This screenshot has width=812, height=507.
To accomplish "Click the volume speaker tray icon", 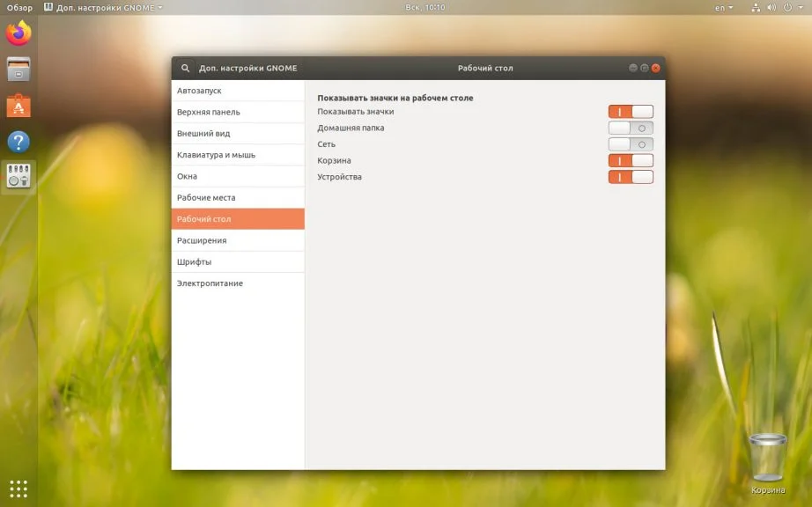I will pos(771,7).
